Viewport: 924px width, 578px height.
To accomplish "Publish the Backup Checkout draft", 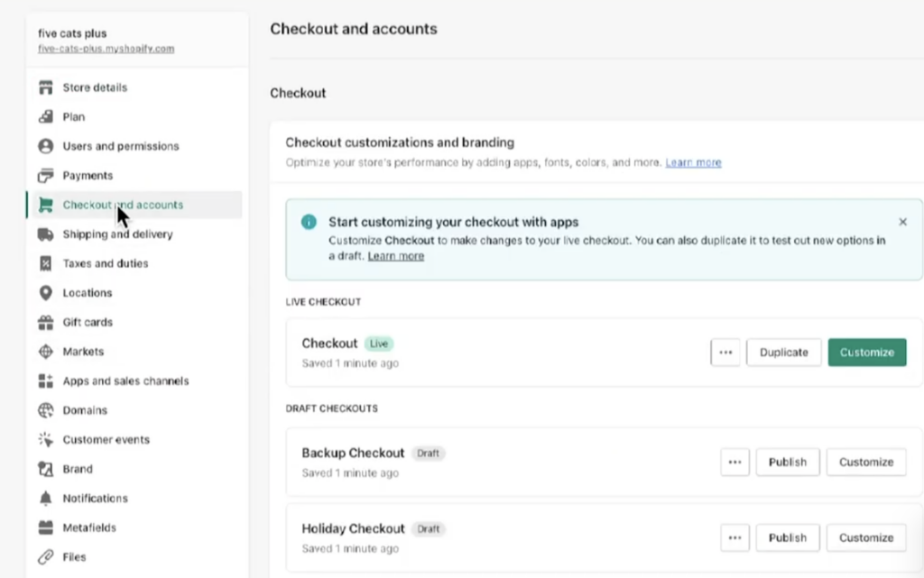I will coord(787,462).
